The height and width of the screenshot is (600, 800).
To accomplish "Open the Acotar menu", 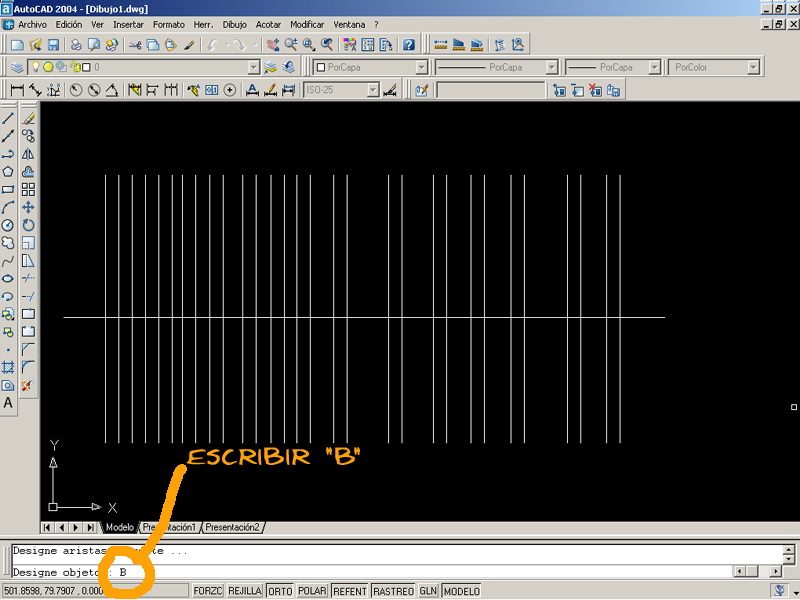I will tap(268, 24).
